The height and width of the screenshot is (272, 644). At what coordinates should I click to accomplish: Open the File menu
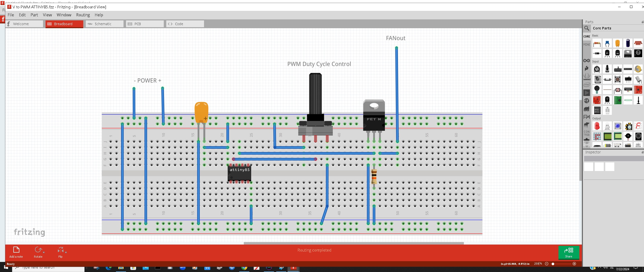click(11, 15)
